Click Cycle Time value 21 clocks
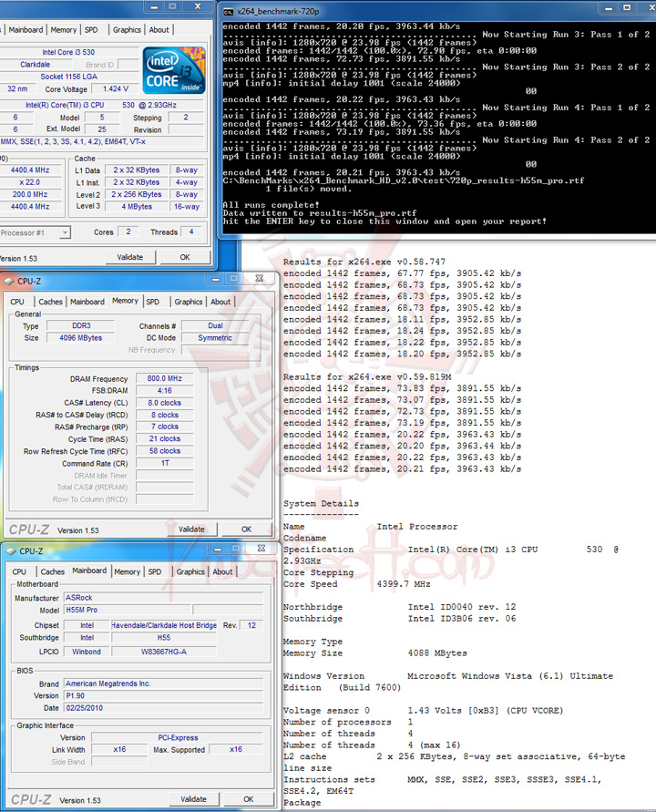Viewport: 656px width, 812px height. pos(165,438)
